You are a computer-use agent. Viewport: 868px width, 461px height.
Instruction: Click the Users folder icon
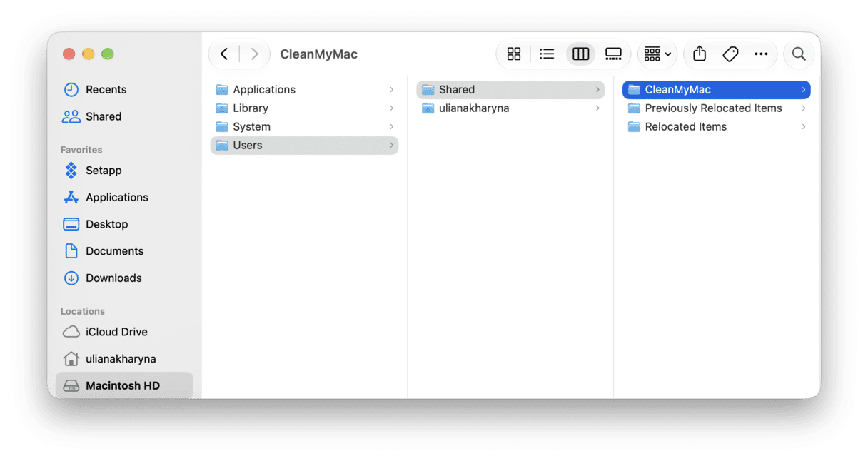pyautogui.click(x=222, y=146)
